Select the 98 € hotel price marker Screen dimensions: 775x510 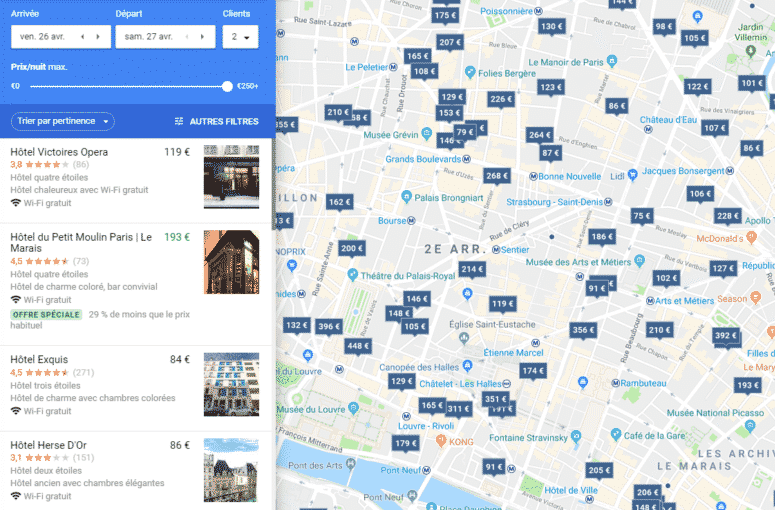point(664,27)
